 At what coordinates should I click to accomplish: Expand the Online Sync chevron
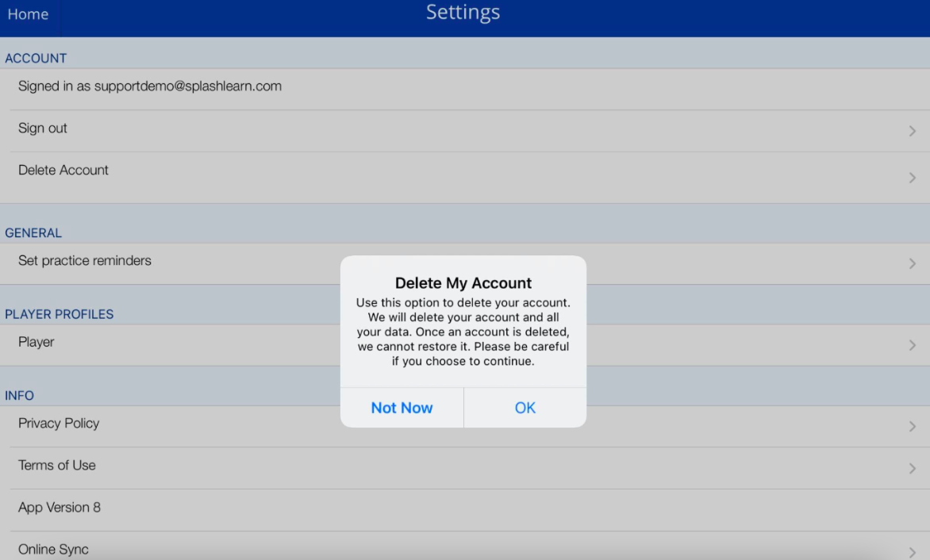(x=911, y=549)
